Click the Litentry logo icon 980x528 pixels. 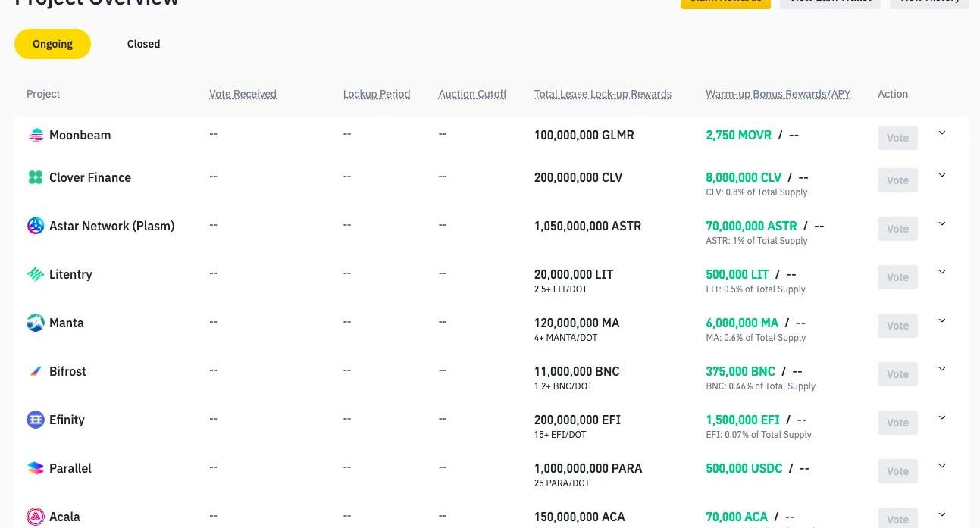[x=36, y=274]
